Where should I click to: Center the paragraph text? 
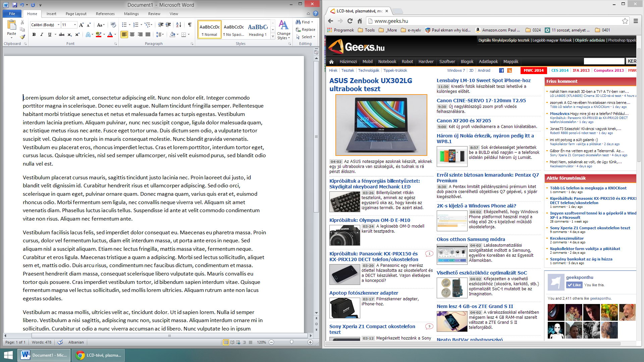(x=132, y=35)
